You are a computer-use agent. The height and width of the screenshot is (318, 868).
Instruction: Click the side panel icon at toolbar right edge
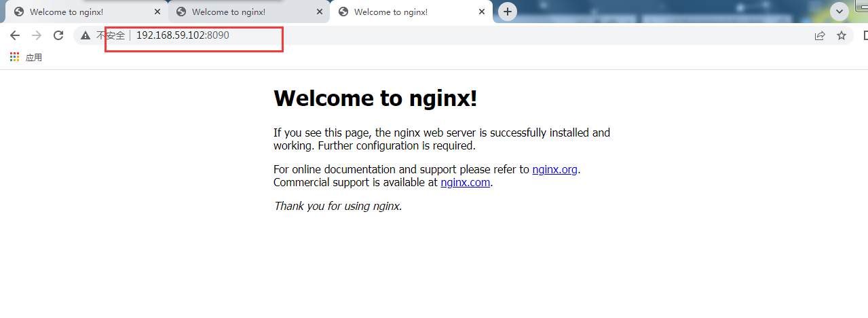tap(865, 35)
